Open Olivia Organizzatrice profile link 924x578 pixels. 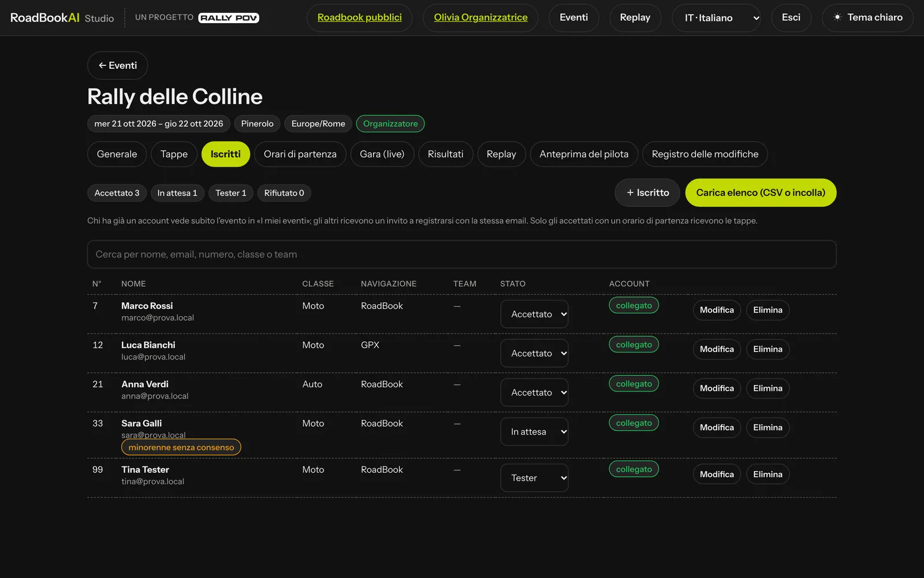click(x=480, y=18)
